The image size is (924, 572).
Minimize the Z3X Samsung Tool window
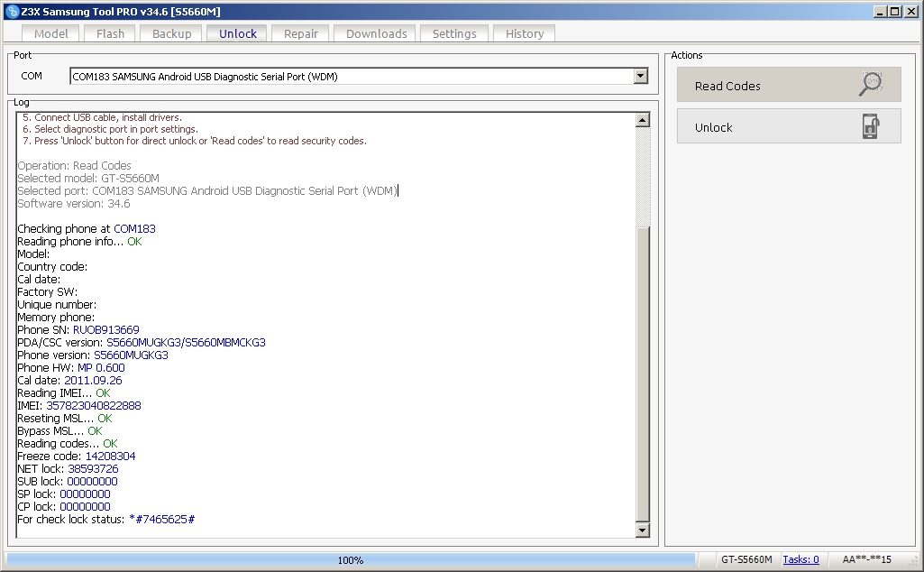pos(880,11)
